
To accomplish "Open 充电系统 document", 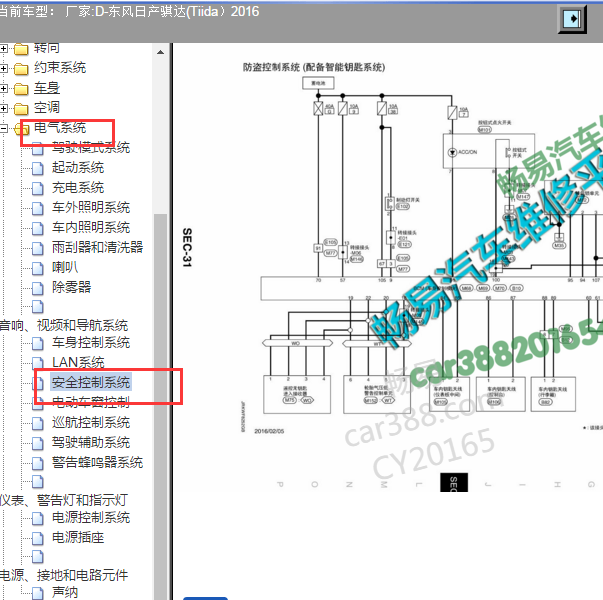I will (78, 188).
